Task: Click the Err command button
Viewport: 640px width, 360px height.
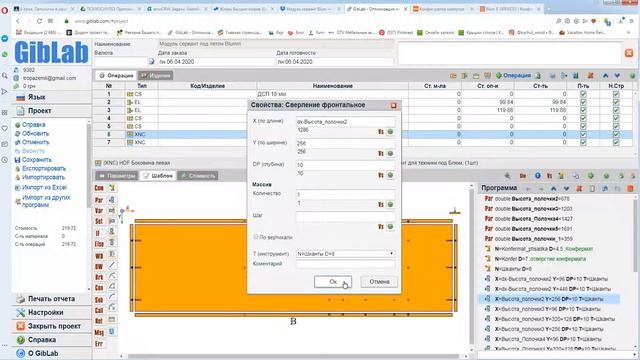Action: point(99,344)
